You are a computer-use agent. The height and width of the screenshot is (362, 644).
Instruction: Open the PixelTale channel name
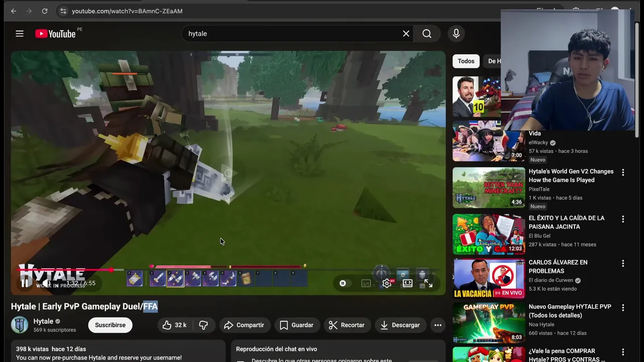pos(539,189)
